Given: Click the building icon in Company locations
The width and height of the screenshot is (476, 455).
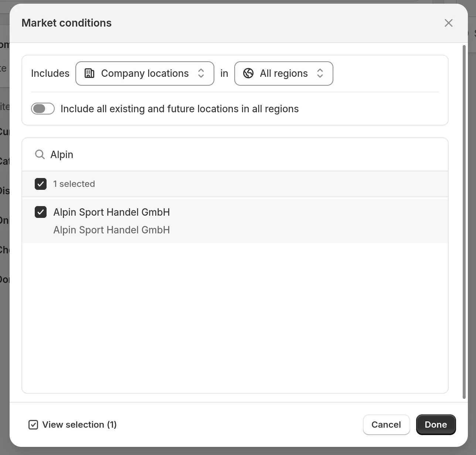Looking at the screenshot, I should point(89,73).
